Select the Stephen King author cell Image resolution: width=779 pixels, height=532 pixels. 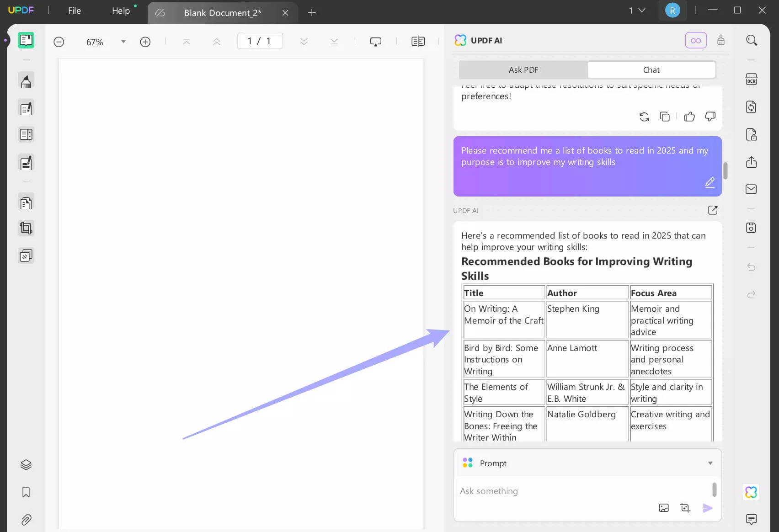coord(587,319)
